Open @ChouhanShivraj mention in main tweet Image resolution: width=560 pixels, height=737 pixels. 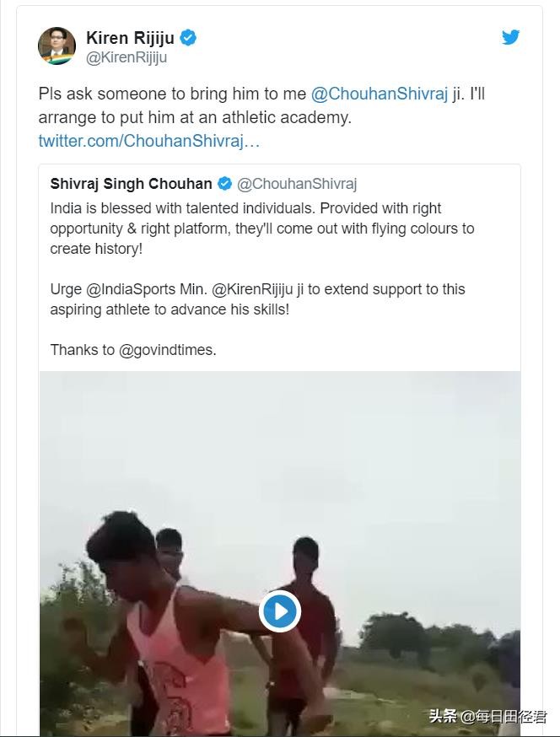point(379,94)
